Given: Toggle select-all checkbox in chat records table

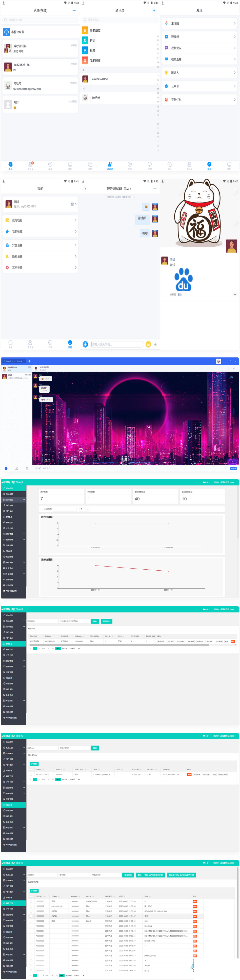Looking at the screenshot, I should [x=31, y=896].
